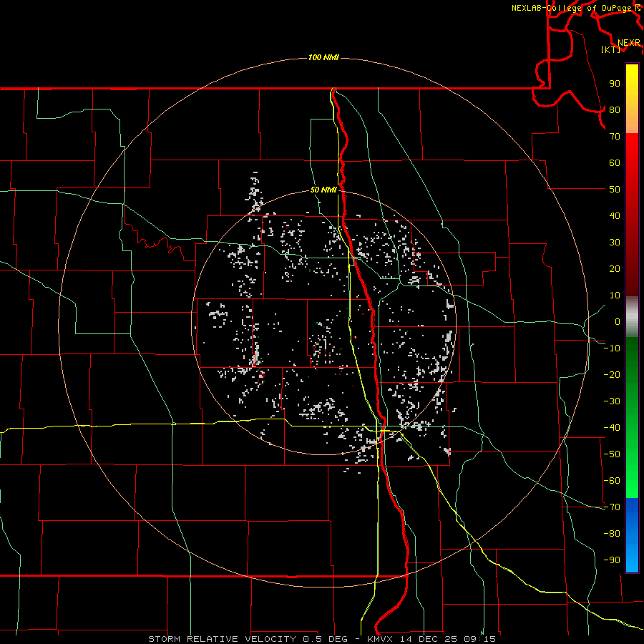This screenshot has height=644, width=644.
Task: Click the KMVX radar site identifier
Action: 381,639
